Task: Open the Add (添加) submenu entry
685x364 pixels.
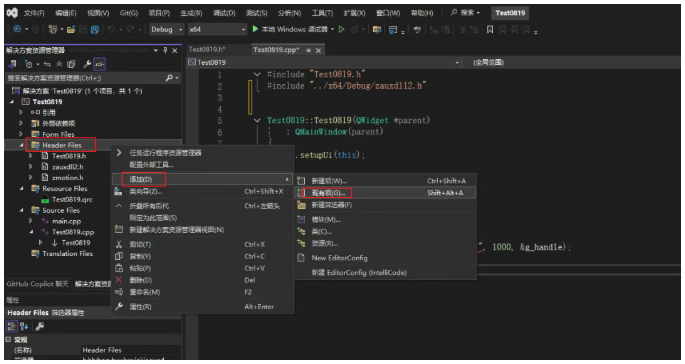Action: pos(202,179)
